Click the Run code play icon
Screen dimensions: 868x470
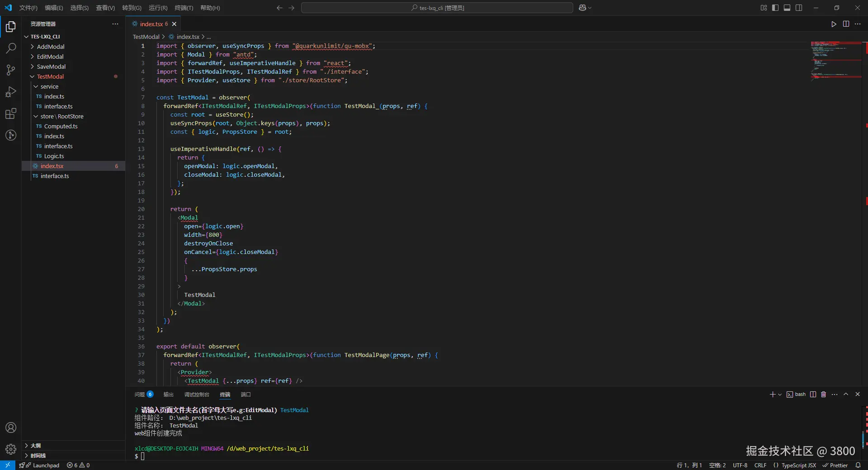(834, 24)
